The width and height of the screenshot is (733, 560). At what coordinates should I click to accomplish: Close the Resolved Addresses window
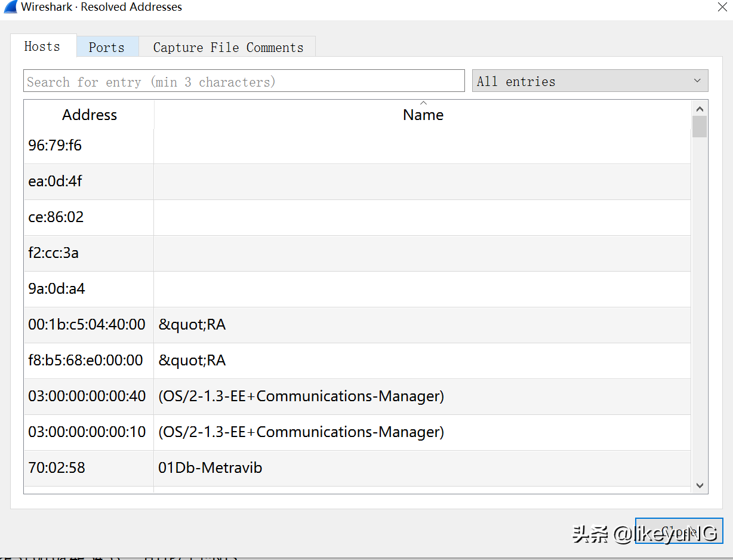(722, 7)
